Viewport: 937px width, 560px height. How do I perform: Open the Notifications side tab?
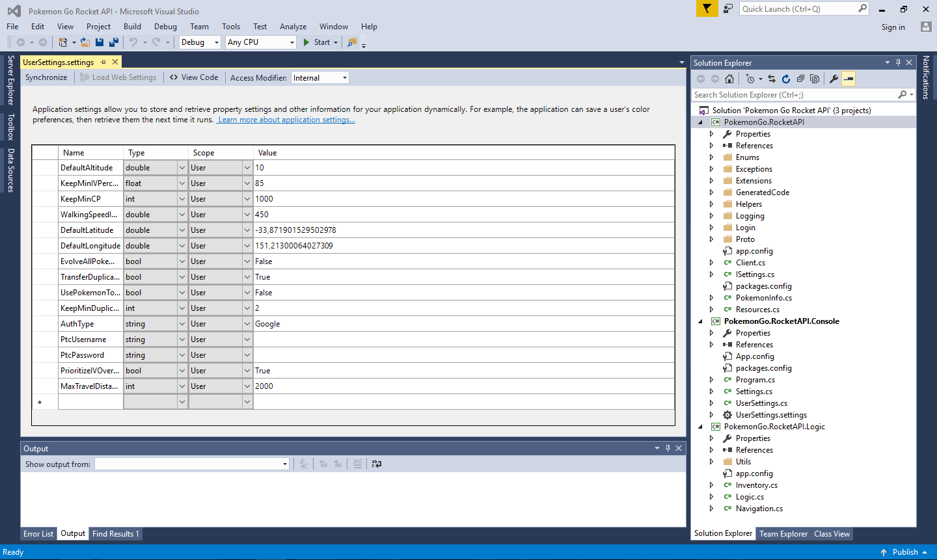926,77
